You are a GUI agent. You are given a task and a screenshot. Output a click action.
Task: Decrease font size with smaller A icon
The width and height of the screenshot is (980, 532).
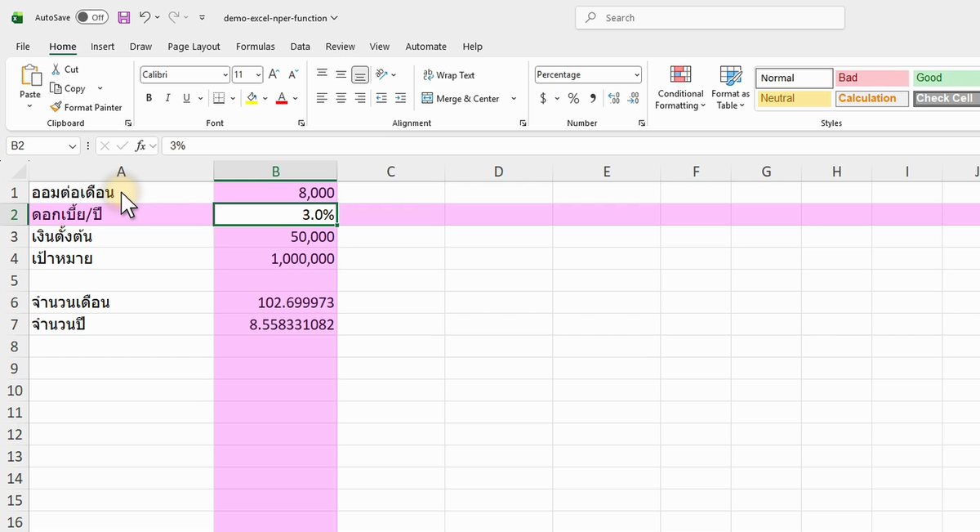click(x=292, y=74)
